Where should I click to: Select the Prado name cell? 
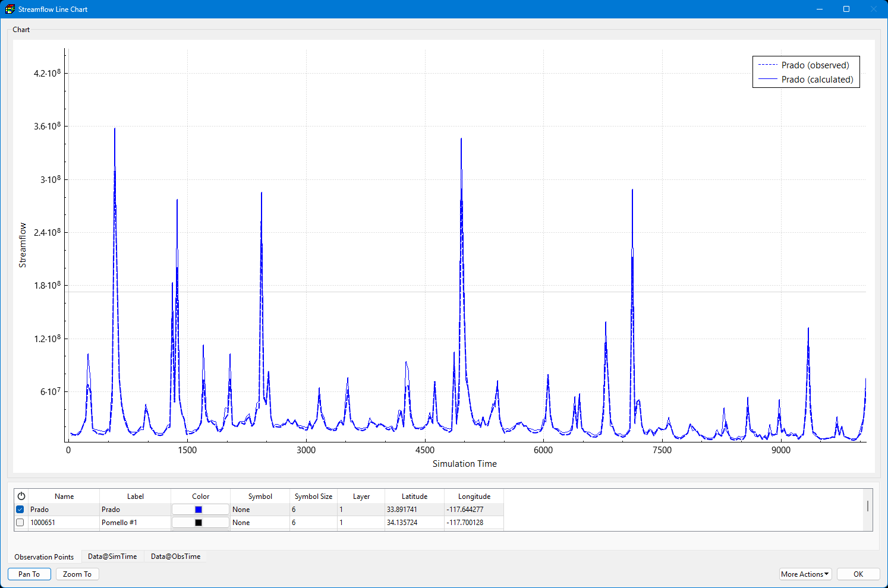tap(64, 510)
